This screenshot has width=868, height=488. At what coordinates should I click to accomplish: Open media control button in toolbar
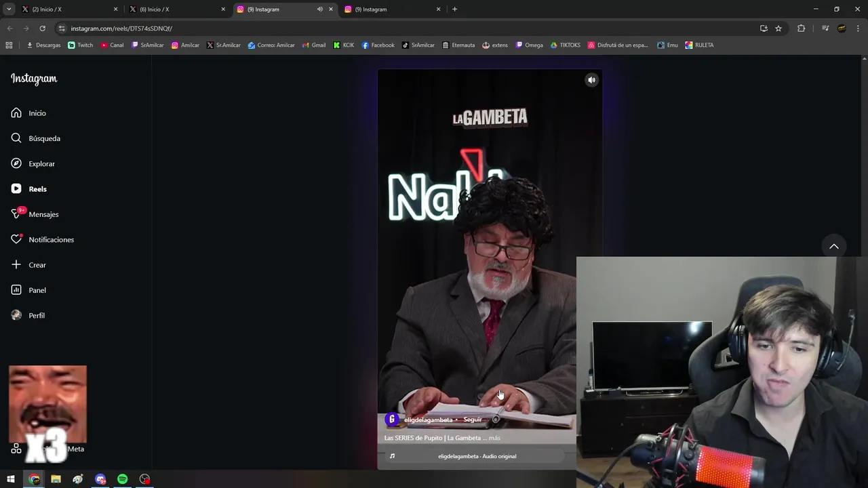(x=825, y=28)
